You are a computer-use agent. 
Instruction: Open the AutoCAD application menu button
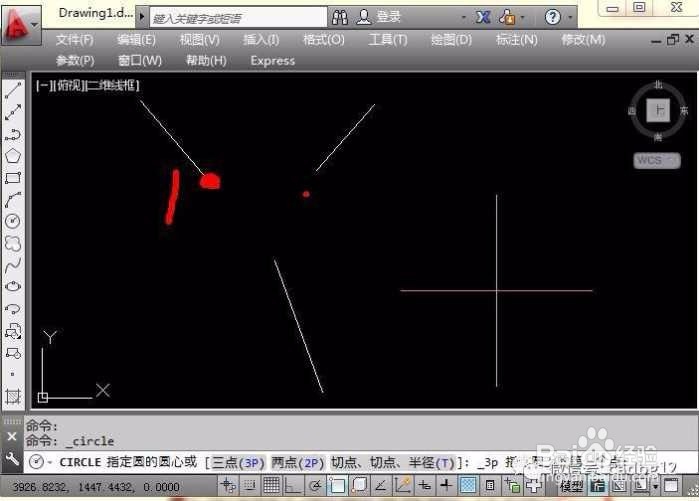click(x=21, y=24)
